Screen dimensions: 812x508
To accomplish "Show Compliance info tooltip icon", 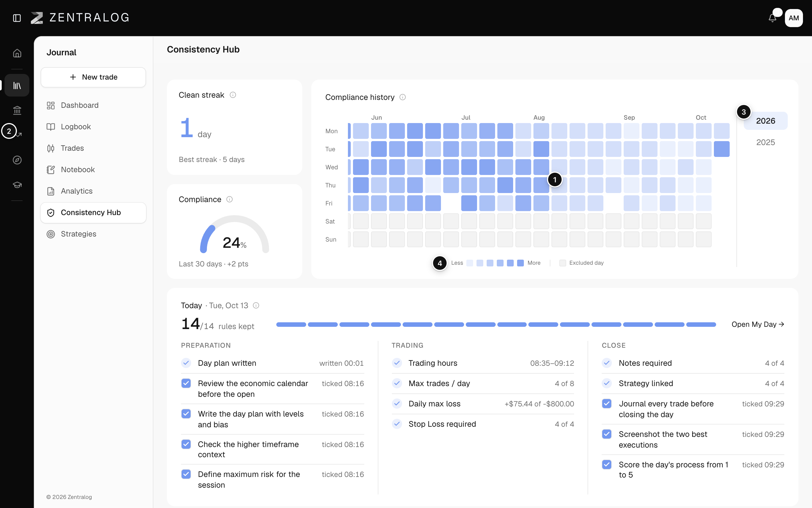I will coord(230,200).
